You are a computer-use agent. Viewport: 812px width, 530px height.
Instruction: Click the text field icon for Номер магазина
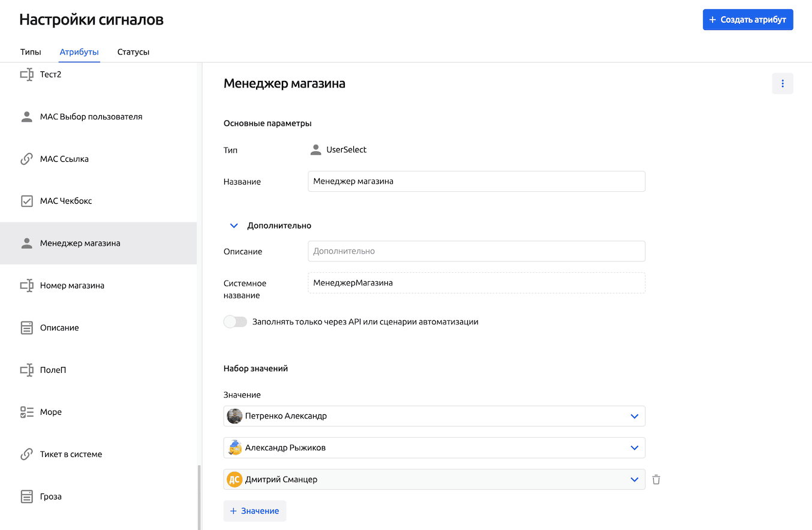(x=26, y=286)
